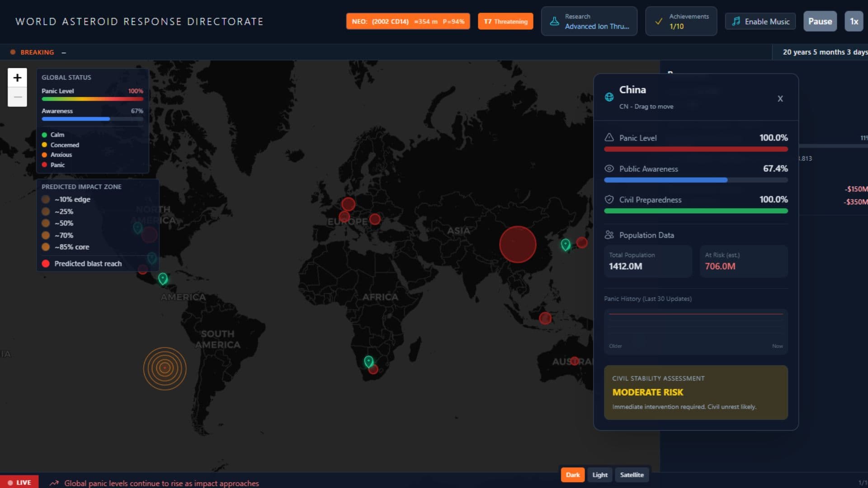Click the large red China panic circle

(518, 244)
